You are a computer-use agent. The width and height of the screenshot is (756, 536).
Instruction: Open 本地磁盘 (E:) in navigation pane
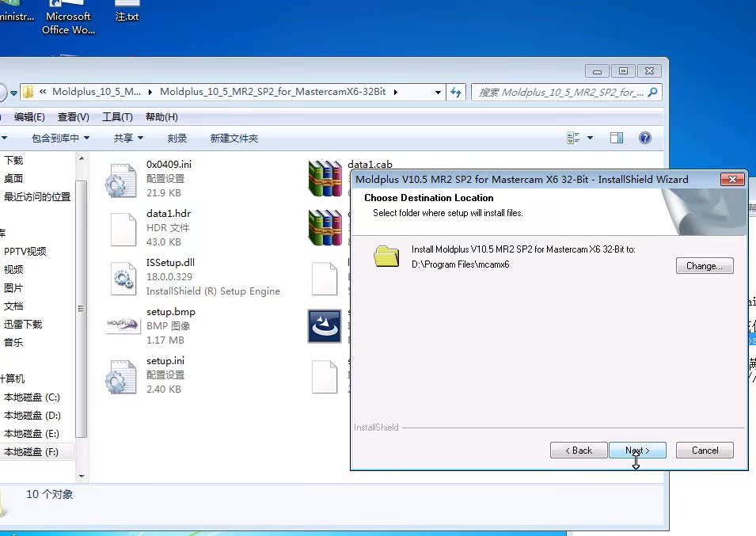click(32, 434)
